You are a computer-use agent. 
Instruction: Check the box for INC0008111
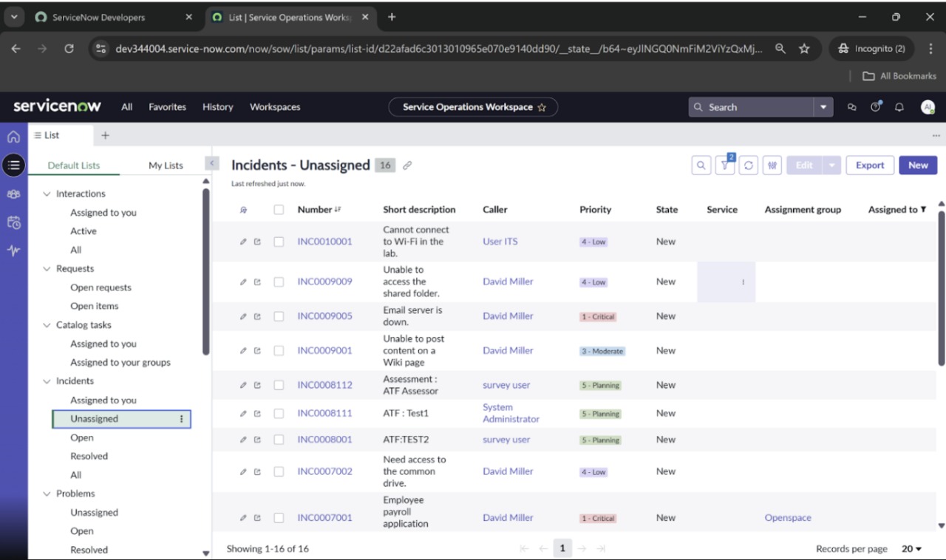click(279, 413)
